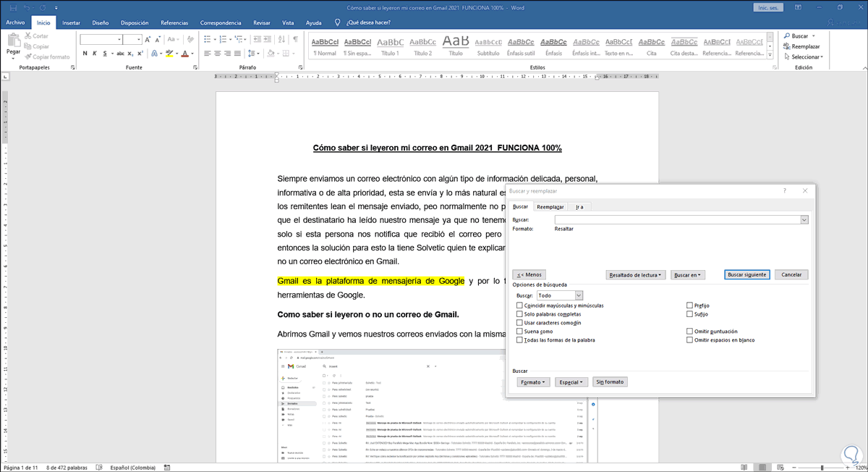Justify the paragraph text
This screenshot has width=868, height=472.
pyautogui.click(x=237, y=54)
